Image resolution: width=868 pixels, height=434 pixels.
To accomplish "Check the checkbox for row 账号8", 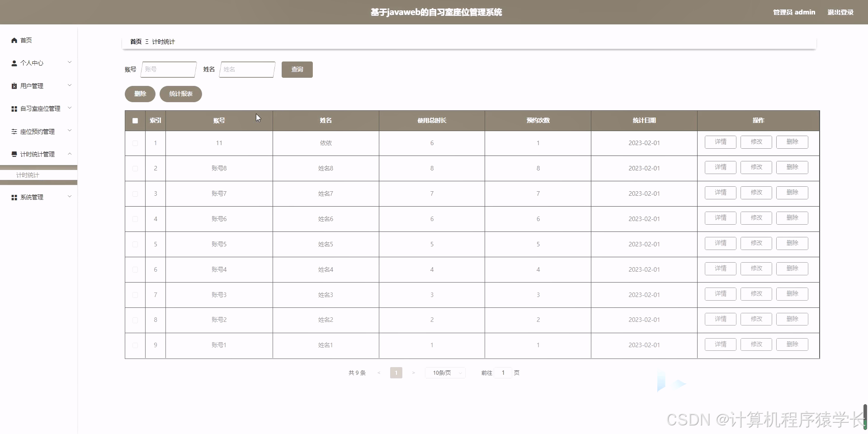I will click(x=135, y=169).
